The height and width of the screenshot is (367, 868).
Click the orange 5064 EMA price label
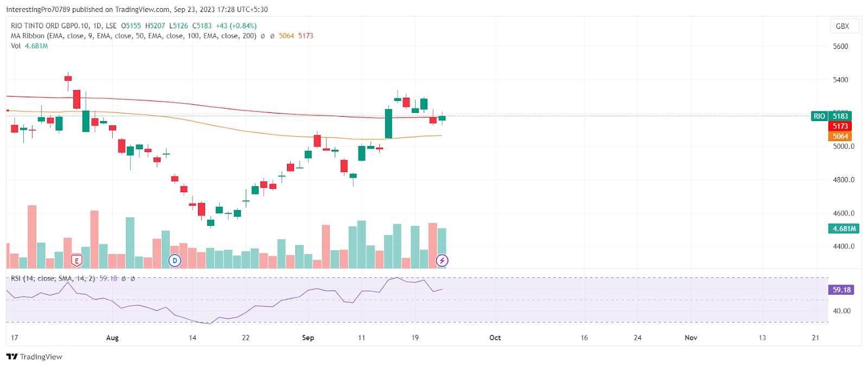pyautogui.click(x=840, y=136)
